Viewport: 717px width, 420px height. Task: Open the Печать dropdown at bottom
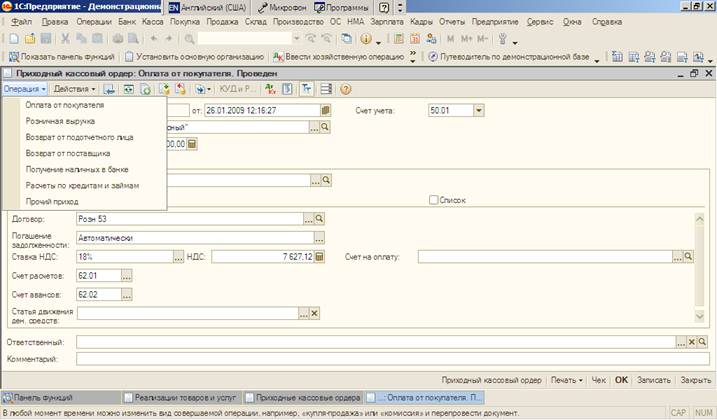point(567,380)
